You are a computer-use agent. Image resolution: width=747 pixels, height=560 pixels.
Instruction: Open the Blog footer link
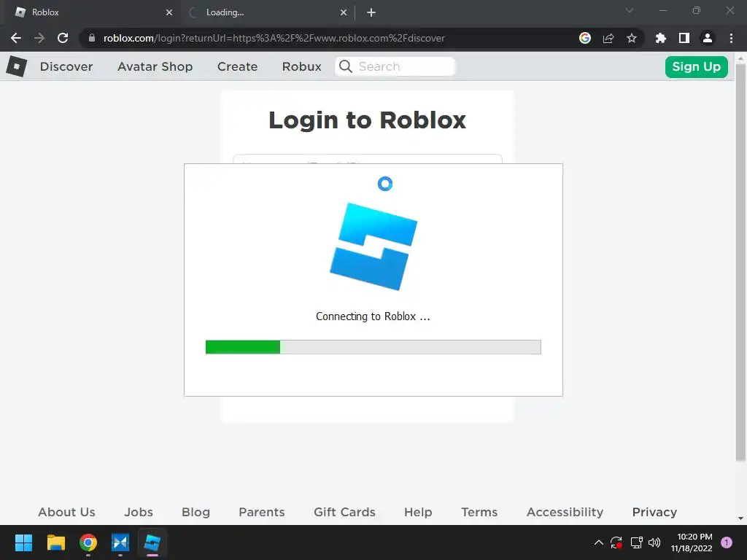coord(196,512)
